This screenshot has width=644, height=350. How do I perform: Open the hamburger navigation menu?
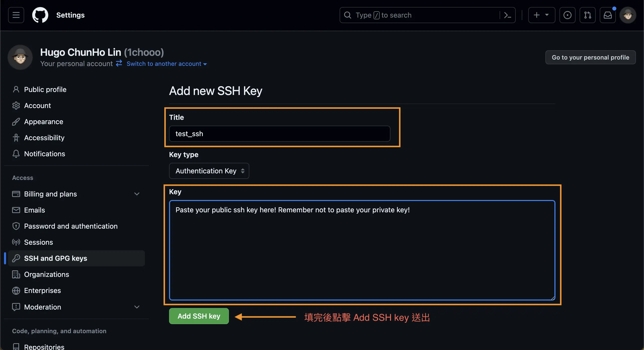pos(16,15)
